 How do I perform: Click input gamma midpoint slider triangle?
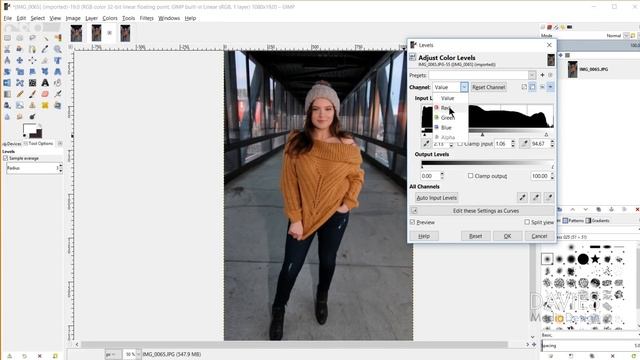(482, 134)
